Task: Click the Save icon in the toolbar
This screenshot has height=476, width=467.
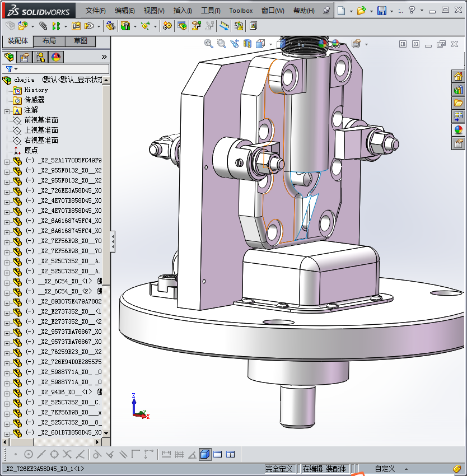Action: 381,11
